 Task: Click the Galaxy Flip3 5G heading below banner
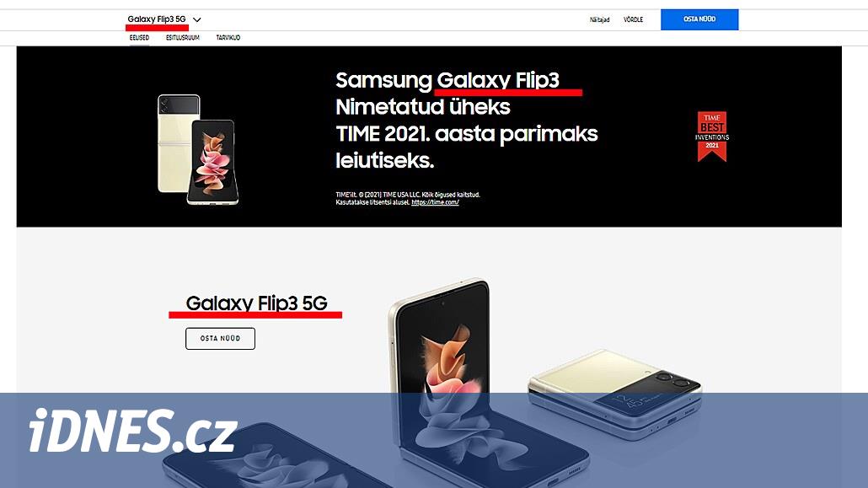click(x=256, y=303)
